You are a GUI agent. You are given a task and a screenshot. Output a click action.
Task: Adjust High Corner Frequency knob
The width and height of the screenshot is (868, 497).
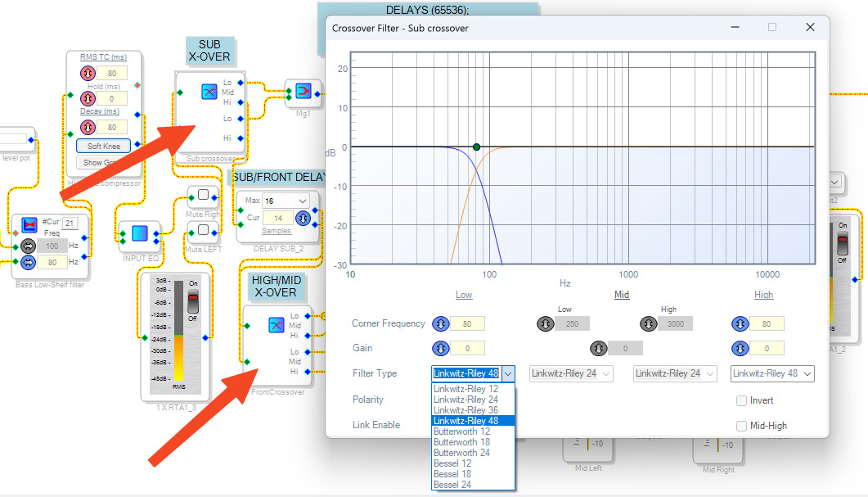click(740, 323)
